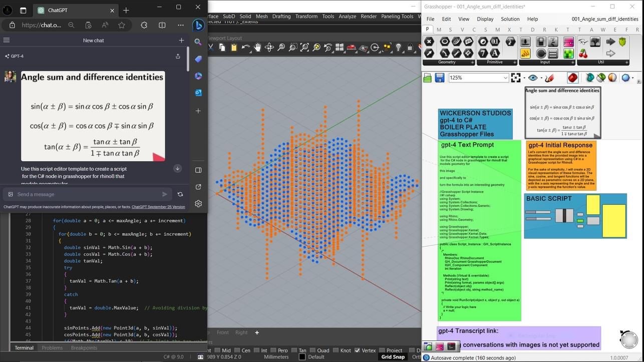Click the regenerate icon next to message box
Viewport: 644px width, 362px height.
pos(180,194)
